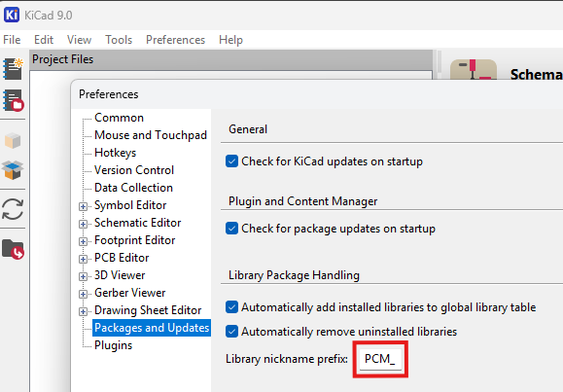
Task: Click the Project Files panel header
Action: tap(231, 59)
